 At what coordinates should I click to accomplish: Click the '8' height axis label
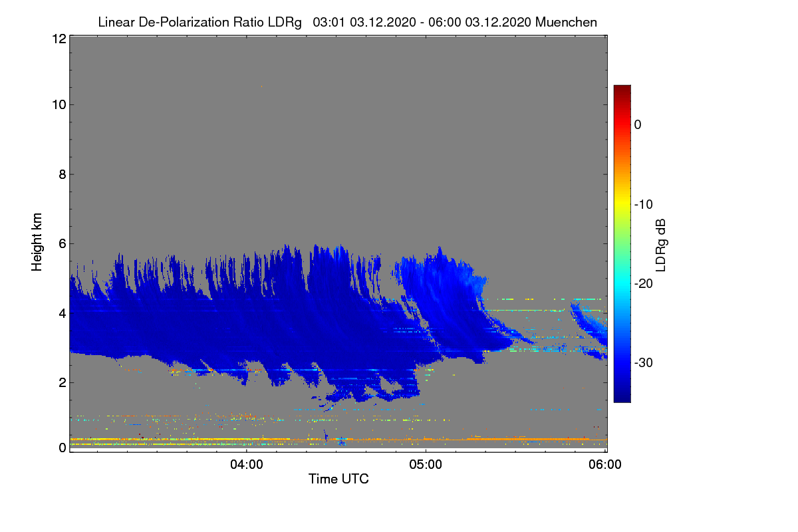[x=63, y=174]
